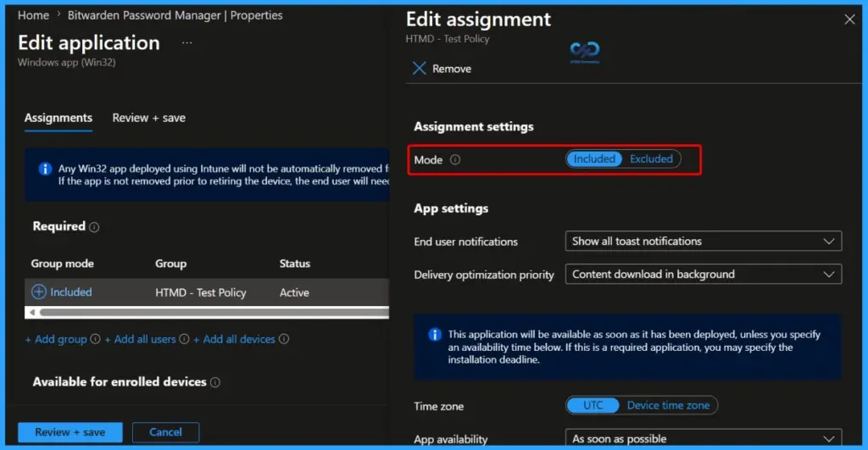Set Mode to Excluded

click(x=651, y=158)
